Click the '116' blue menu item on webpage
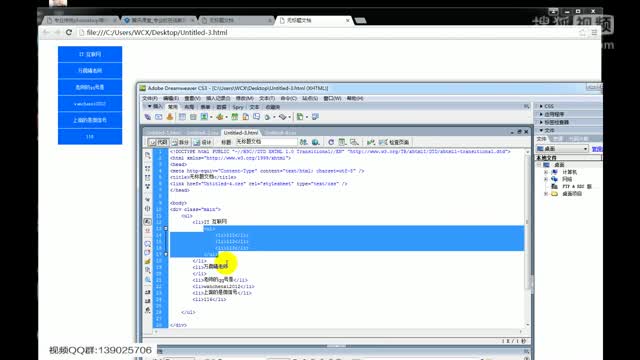This screenshot has width=640, height=360. [90, 137]
